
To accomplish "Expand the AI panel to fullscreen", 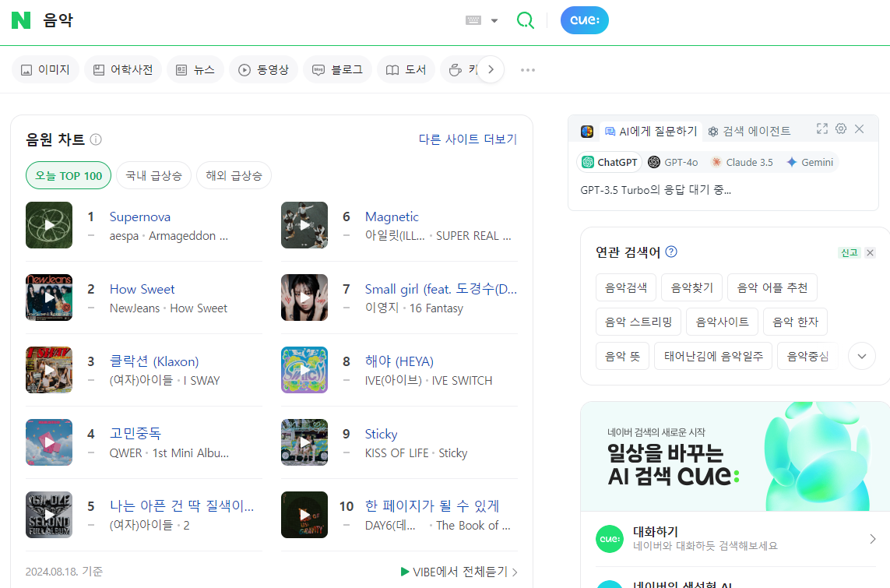I will pos(822,129).
